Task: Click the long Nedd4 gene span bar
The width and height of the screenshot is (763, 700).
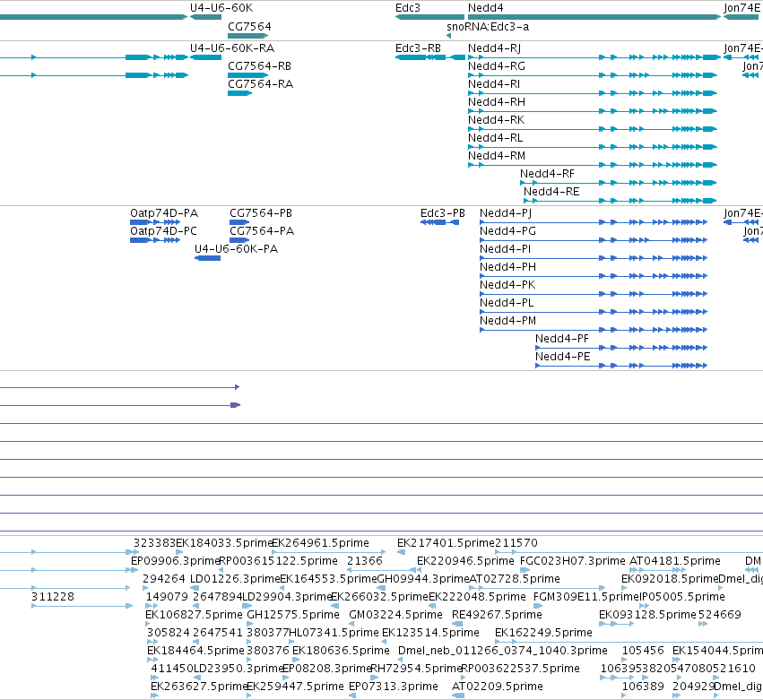Action: tap(594, 17)
